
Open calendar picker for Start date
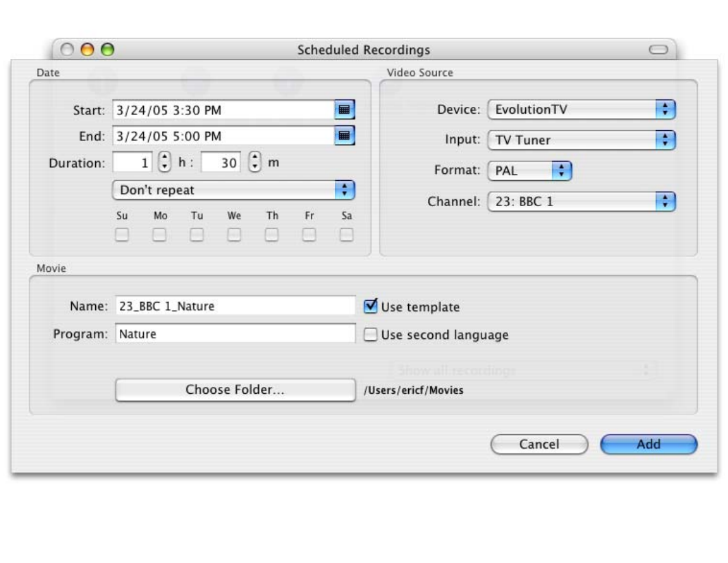point(344,110)
